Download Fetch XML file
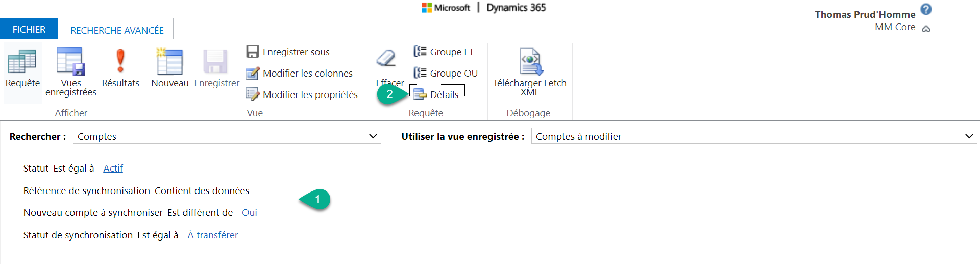The image size is (980, 264). coord(529,62)
